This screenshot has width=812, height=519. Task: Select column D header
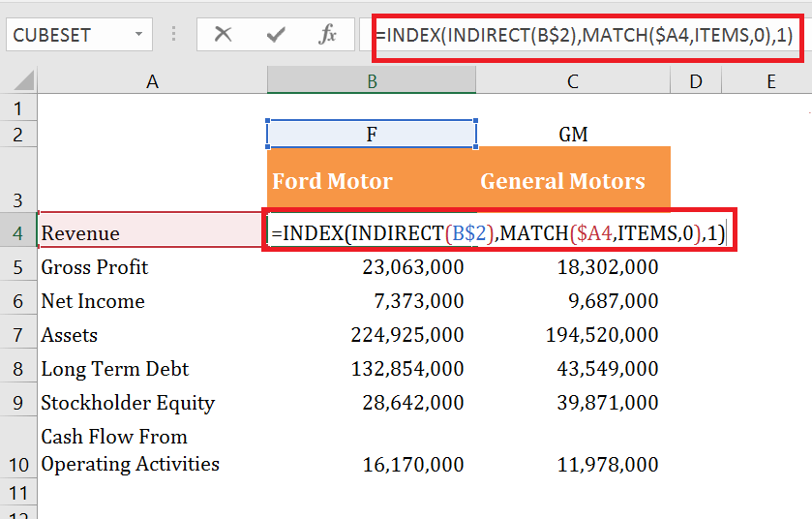696,81
